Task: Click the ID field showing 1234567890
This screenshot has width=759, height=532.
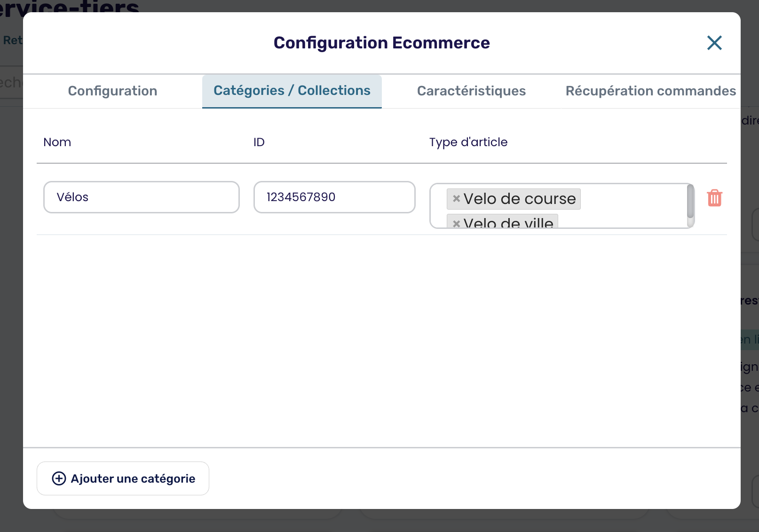Action: pos(334,197)
